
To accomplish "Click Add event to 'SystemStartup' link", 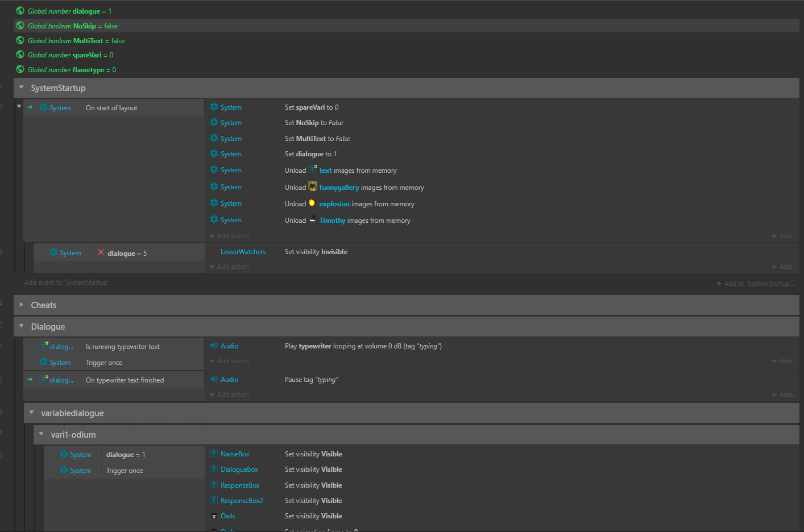I will [67, 282].
